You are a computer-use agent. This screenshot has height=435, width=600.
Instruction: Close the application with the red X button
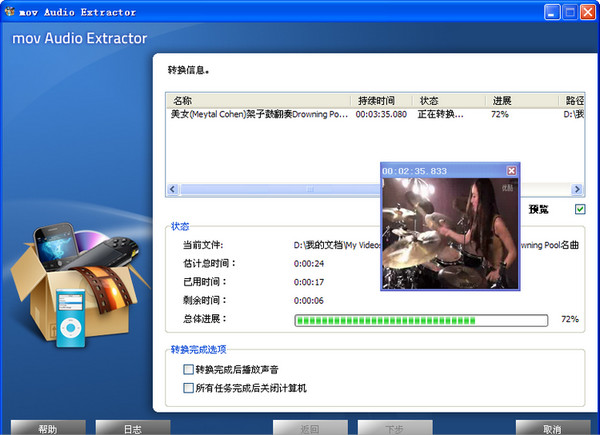click(587, 12)
